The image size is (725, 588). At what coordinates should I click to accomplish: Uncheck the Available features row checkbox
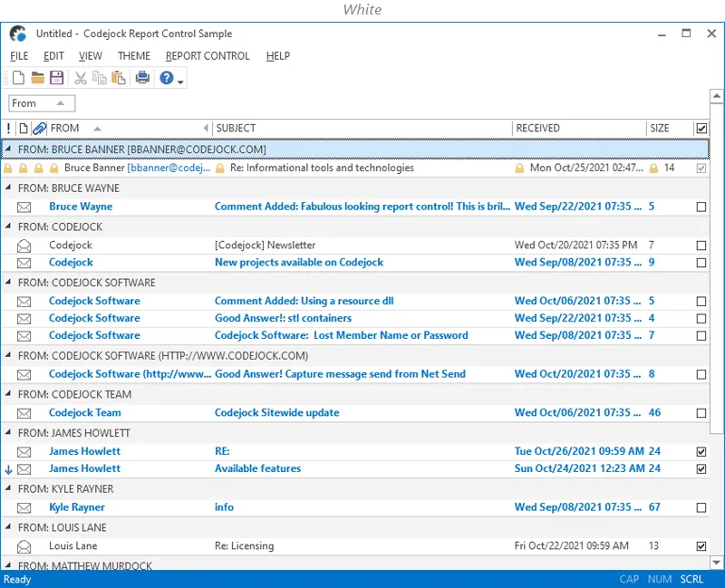click(x=701, y=468)
